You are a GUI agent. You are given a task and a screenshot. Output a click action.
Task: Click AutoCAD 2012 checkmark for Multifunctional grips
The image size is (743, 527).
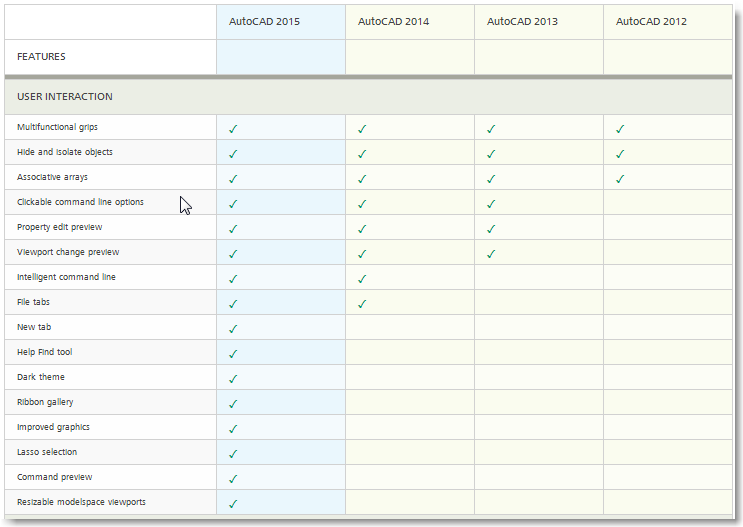click(x=620, y=129)
